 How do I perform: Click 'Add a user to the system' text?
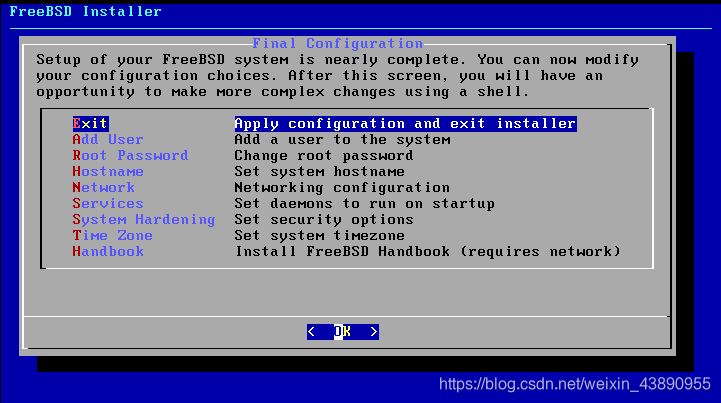[x=343, y=139]
